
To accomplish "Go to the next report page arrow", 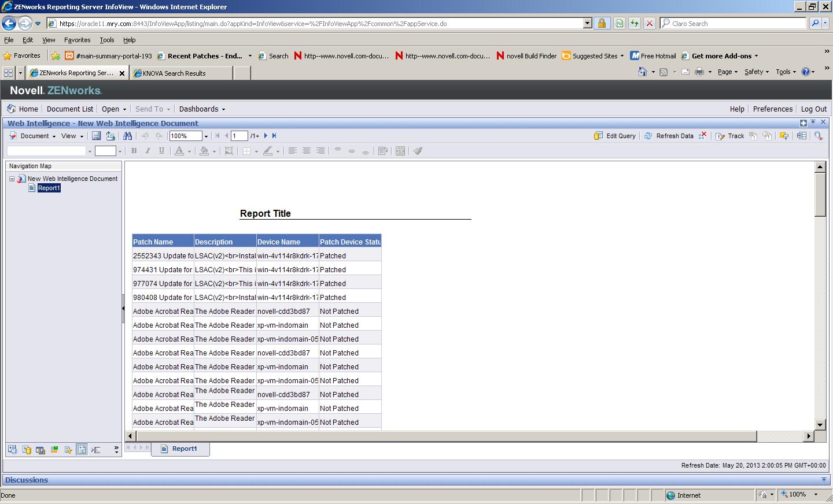I will click(x=266, y=136).
